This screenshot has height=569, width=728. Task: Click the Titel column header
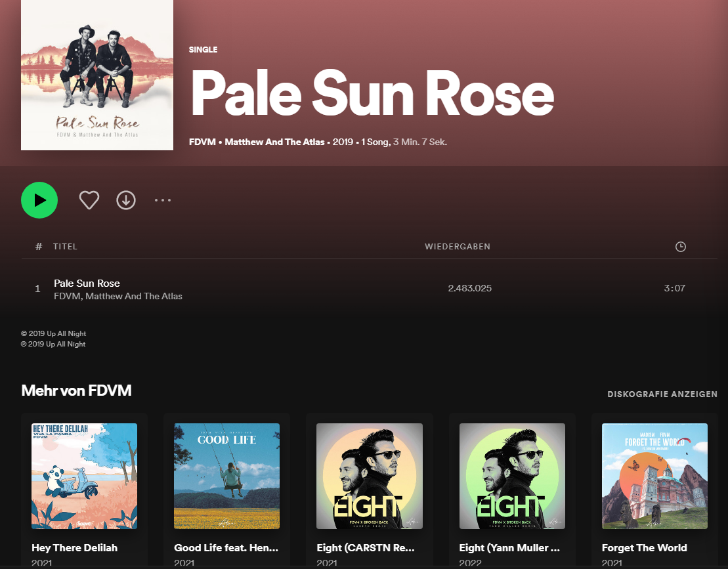[x=65, y=247]
